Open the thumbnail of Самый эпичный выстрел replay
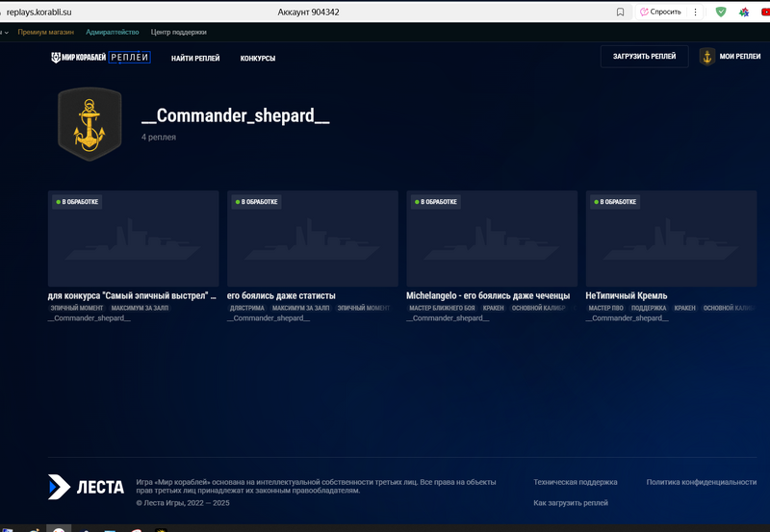The image size is (770, 532). tap(134, 239)
